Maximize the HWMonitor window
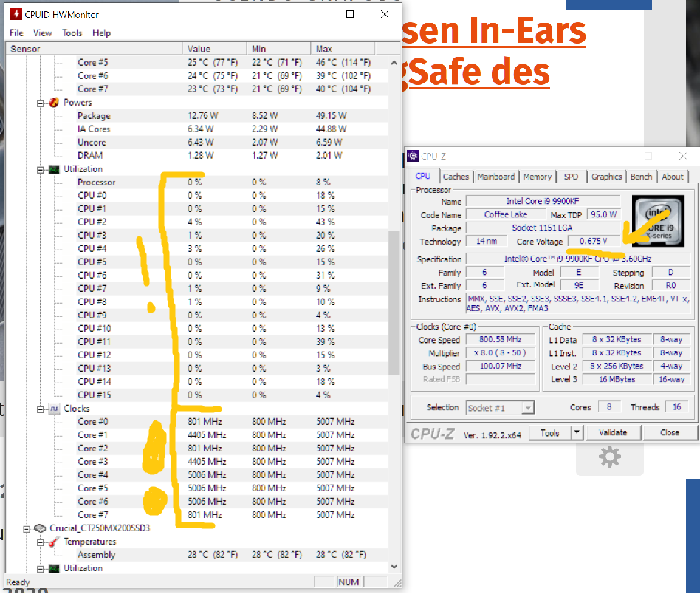 coord(350,14)
